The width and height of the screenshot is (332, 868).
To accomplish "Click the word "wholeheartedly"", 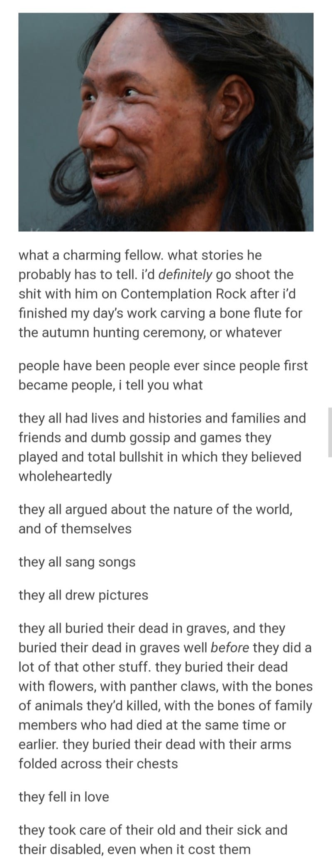I will point(65,476).
